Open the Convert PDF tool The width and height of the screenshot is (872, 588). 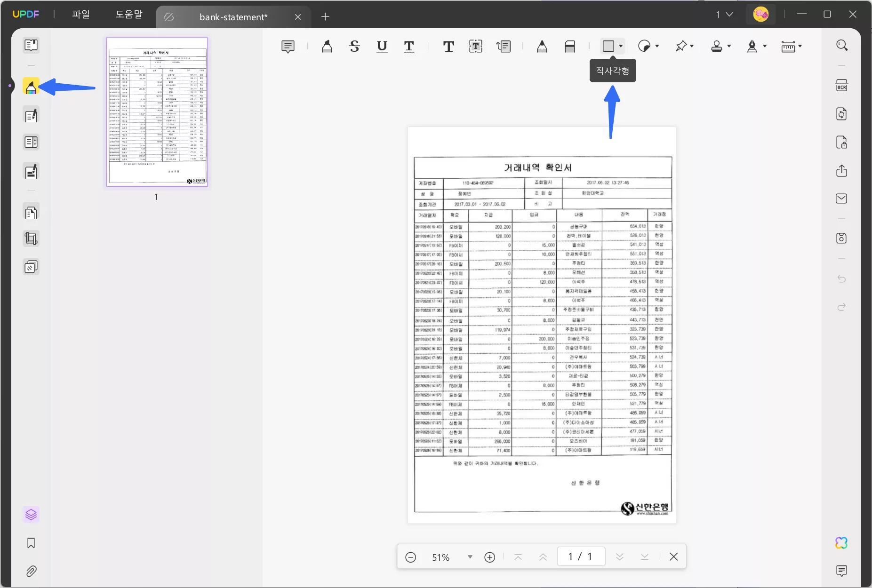[842, 114]
